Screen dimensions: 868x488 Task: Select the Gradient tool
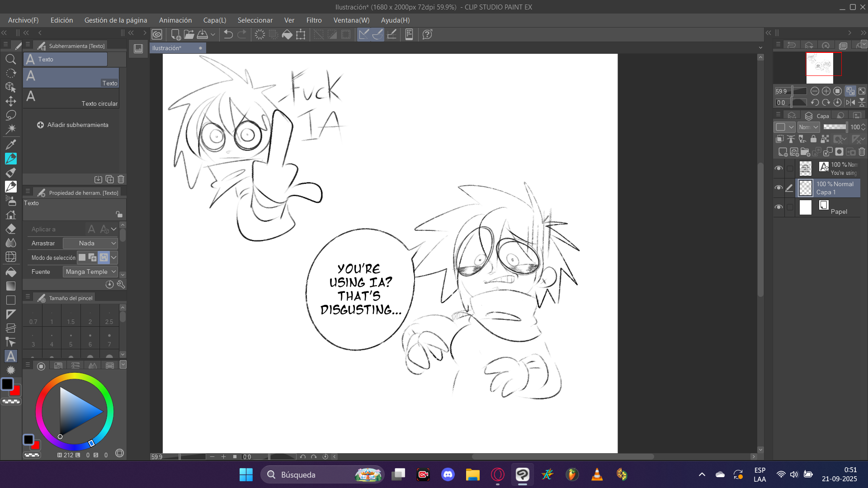coord(11,286)
